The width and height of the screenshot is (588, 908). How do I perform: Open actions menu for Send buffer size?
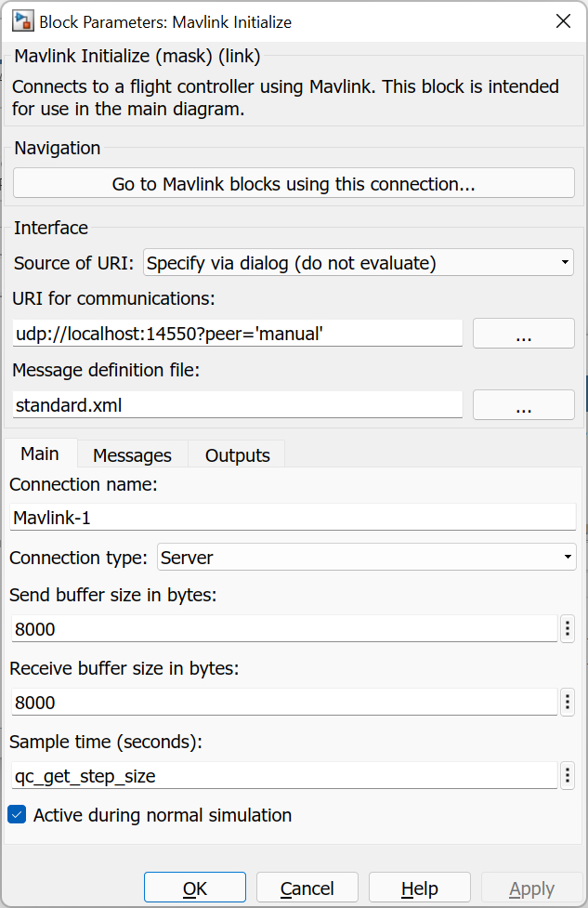(x=567, y=629)
